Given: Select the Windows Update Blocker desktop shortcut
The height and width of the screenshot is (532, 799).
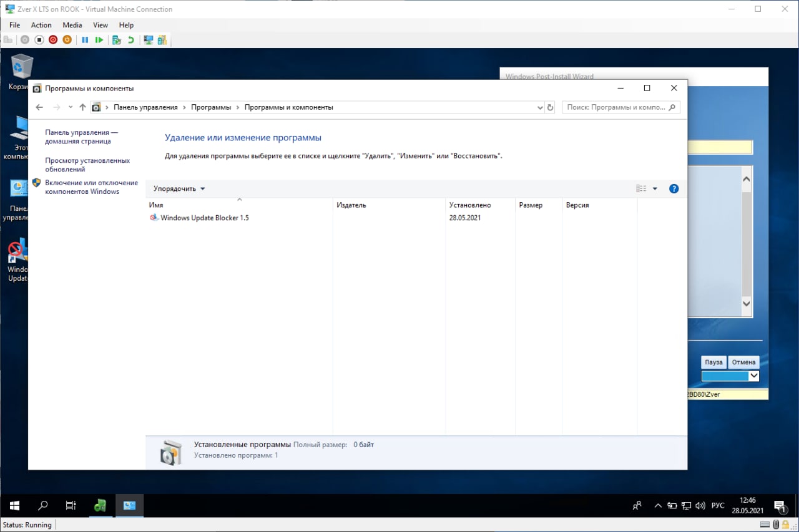Looking at the screenshot, I should coord(17,260).
